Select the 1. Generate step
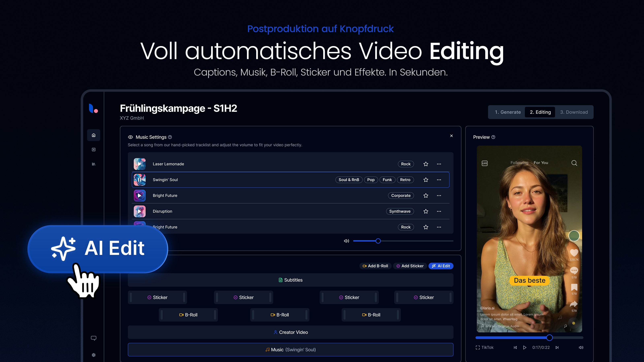644x362 pixels. 508,112
